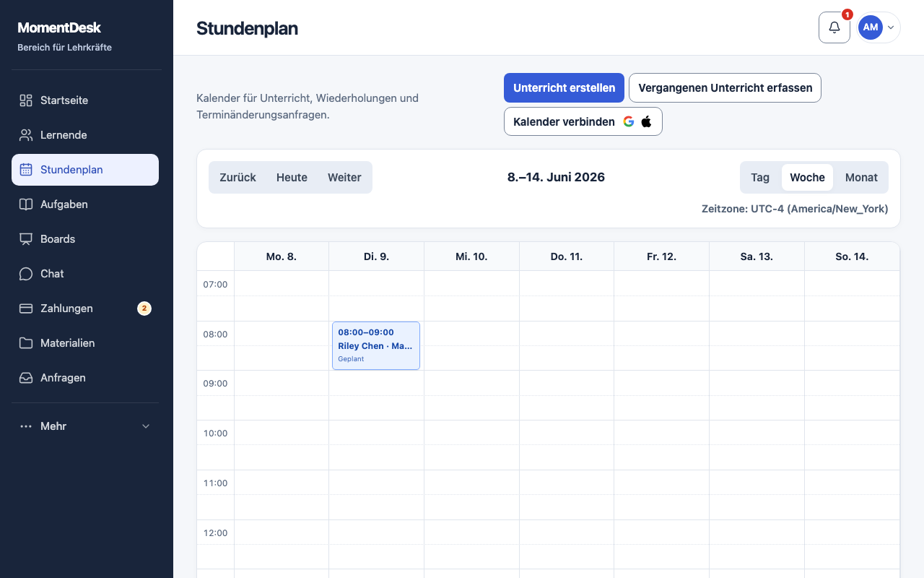Viewport: 924px width, 578px height.
Task: Switch calendar to Monat view
Action: pos(861,178)
